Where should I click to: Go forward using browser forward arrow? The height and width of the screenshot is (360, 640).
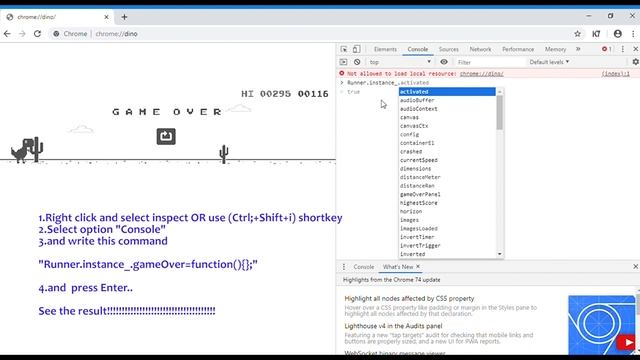point(22,34)
